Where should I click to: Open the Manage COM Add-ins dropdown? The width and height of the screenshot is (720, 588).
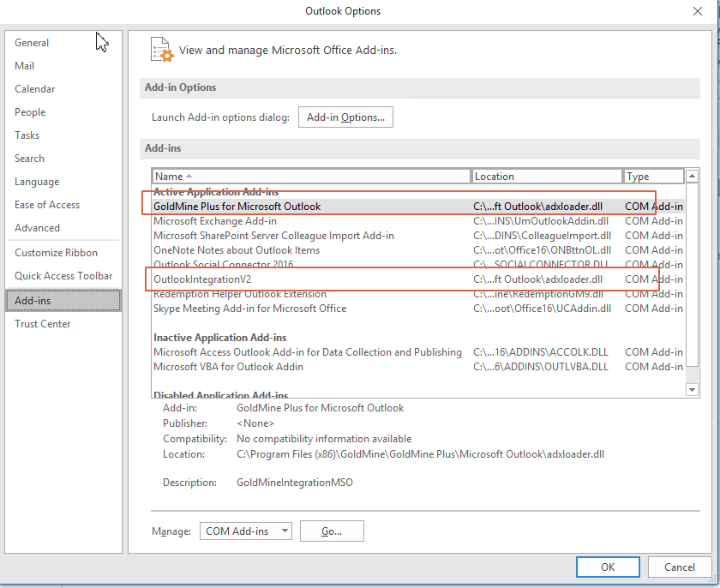coord(245,531)
